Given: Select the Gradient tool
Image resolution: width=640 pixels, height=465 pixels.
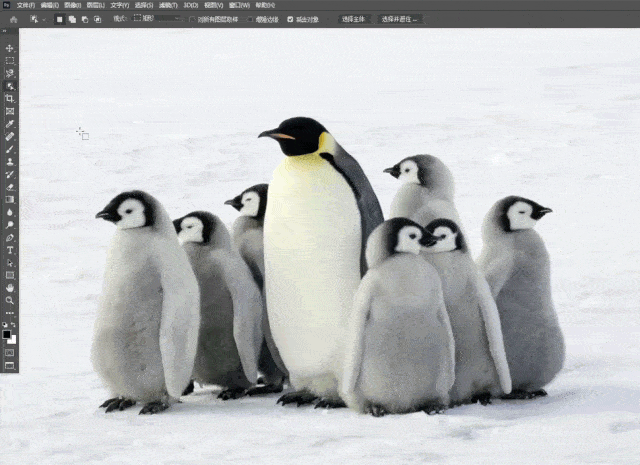Looking at the screenshot, I should click(9, 200).
